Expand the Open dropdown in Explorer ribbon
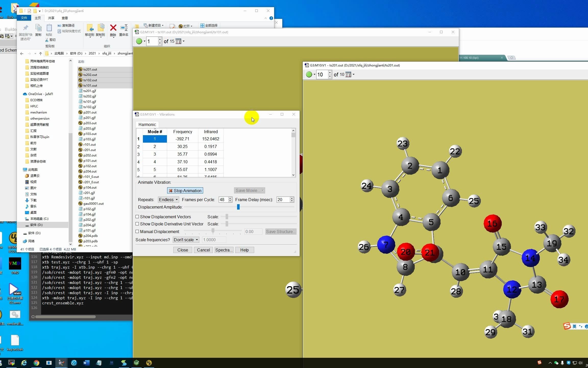The height and width of the screenshot is (368, 588). [x=191, y=26]
